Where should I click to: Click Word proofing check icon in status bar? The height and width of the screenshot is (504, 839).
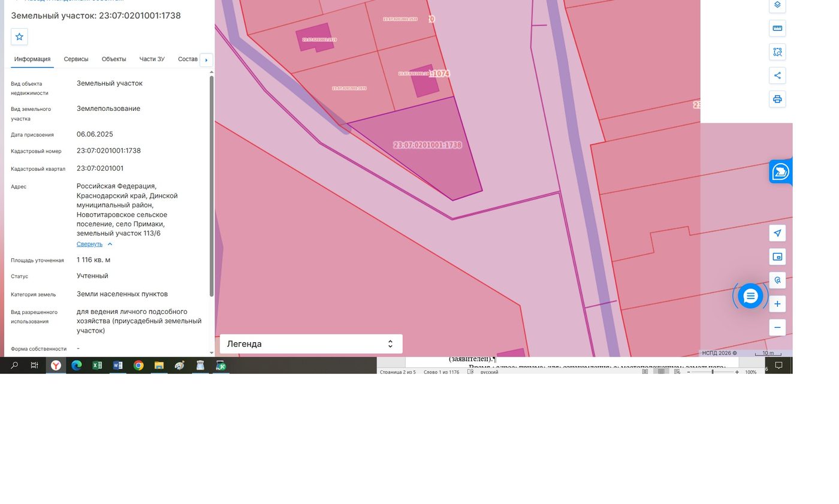coord(470,372)
